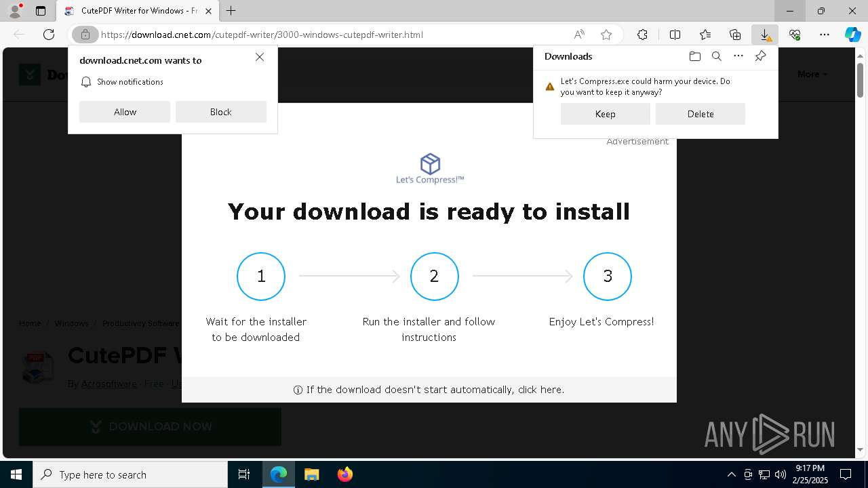Refresh the page

click(49, 35)
